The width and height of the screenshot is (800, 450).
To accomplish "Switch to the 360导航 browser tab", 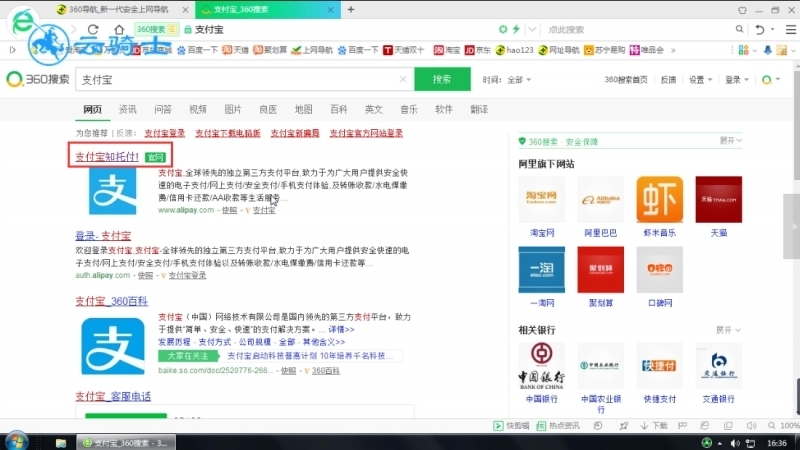I will point(122,9).
